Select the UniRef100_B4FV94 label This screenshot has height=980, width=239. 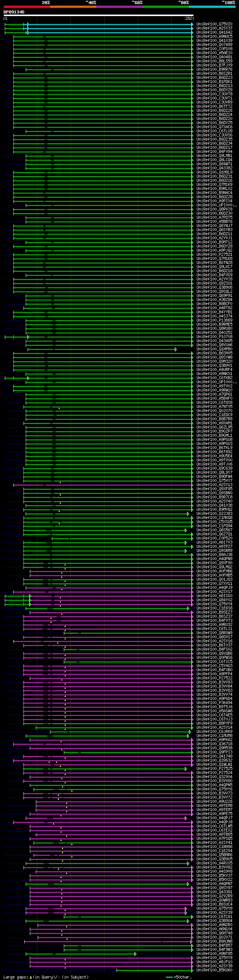(214, 152)
